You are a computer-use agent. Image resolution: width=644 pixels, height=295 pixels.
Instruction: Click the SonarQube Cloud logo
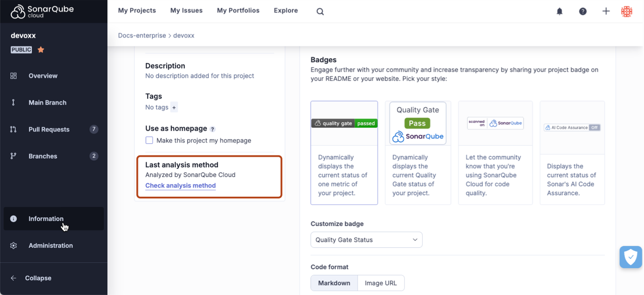tap(42, 11)
